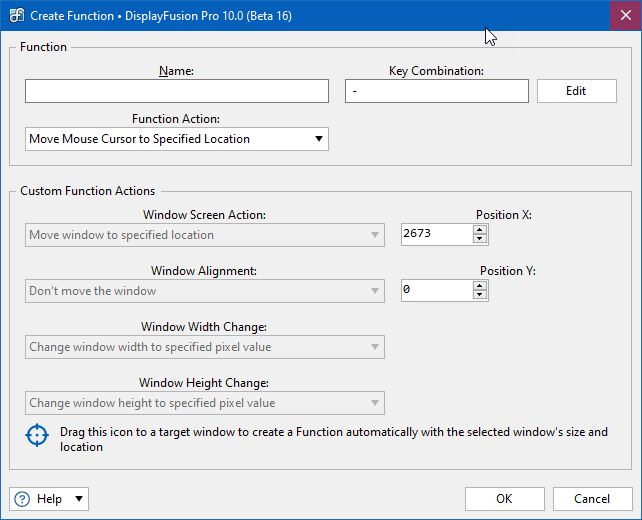This screenshot has width=642, height=520.
Task: Click the crosshair target window icon
Action: [x=37, y=435]
